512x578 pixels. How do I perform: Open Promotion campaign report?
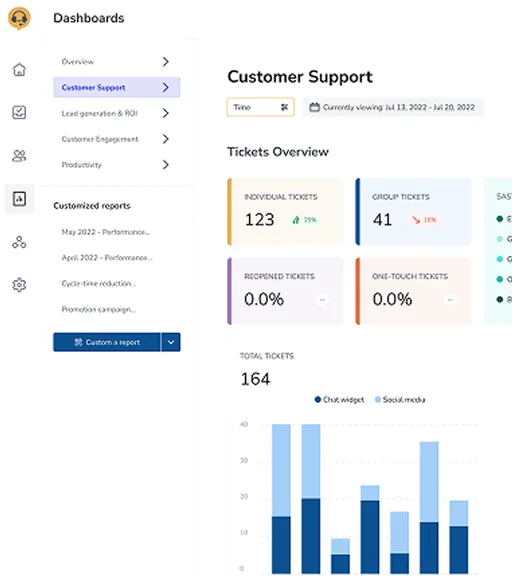tap(99, 309)
